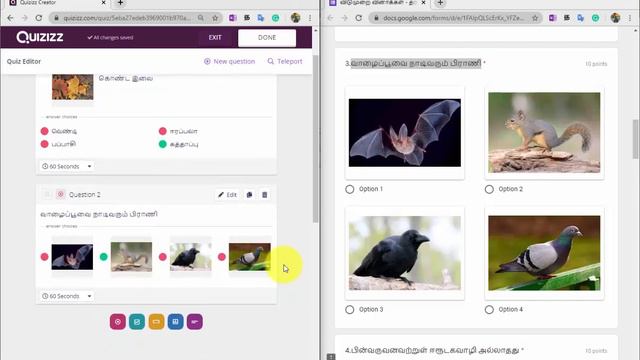Click the pigeon answer image in Quizizz Question 2
This screenshot has width=640, height=360.
pos(250,257)
